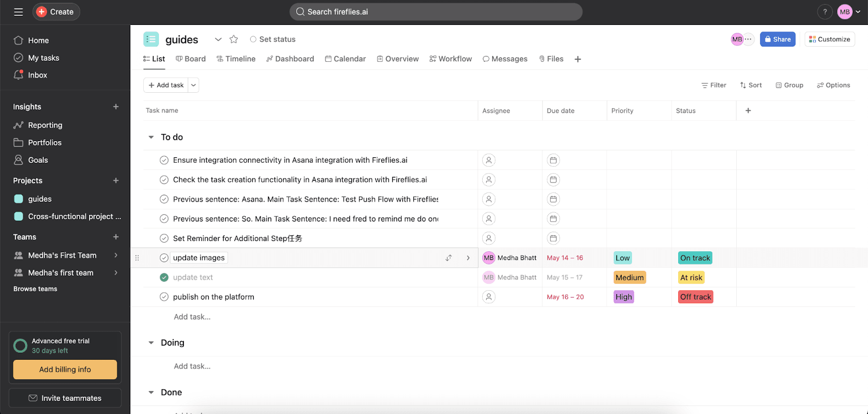Collapse the Done section
Viewport: 868px width, 414px height.
point(151,392)
